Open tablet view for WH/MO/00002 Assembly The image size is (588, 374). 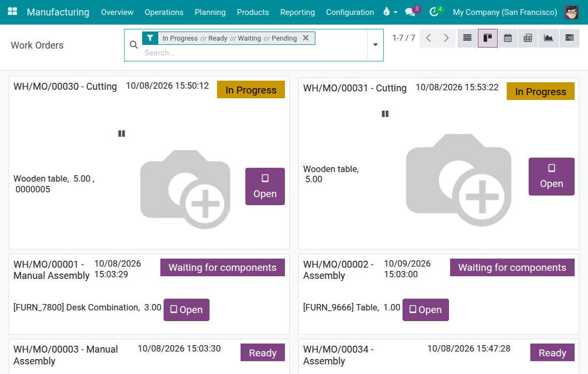coord(425,309)
